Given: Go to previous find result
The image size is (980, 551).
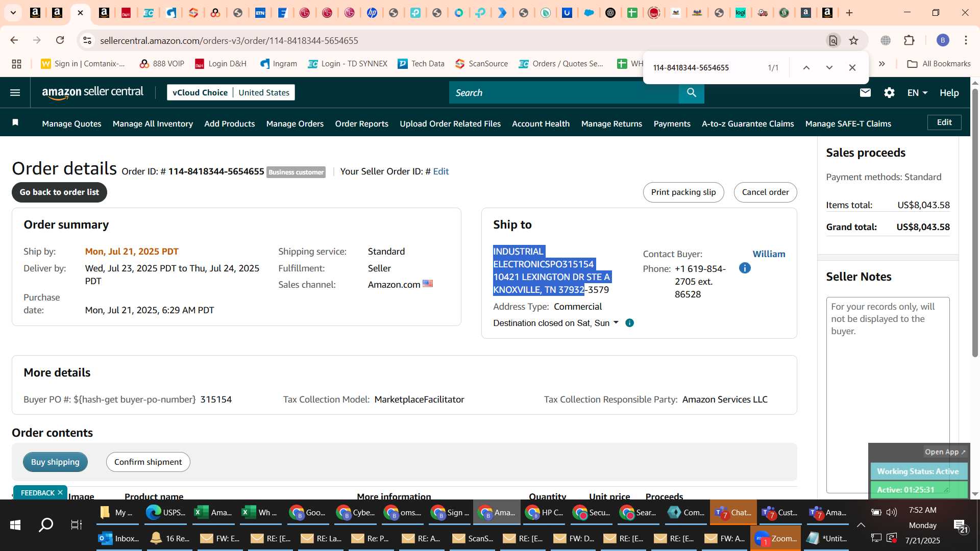Looking at the screenshot, I should (x=806, y=67).
